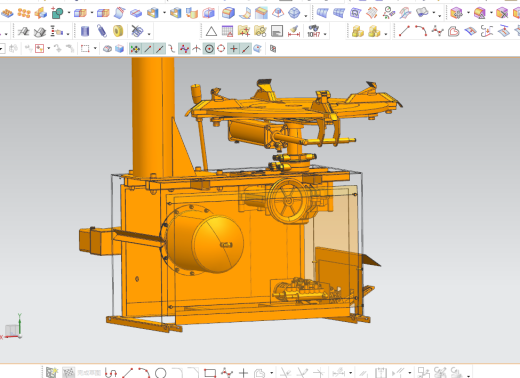Toggle the Control Point snap option

pyautogui.click(x=172, y=49)
